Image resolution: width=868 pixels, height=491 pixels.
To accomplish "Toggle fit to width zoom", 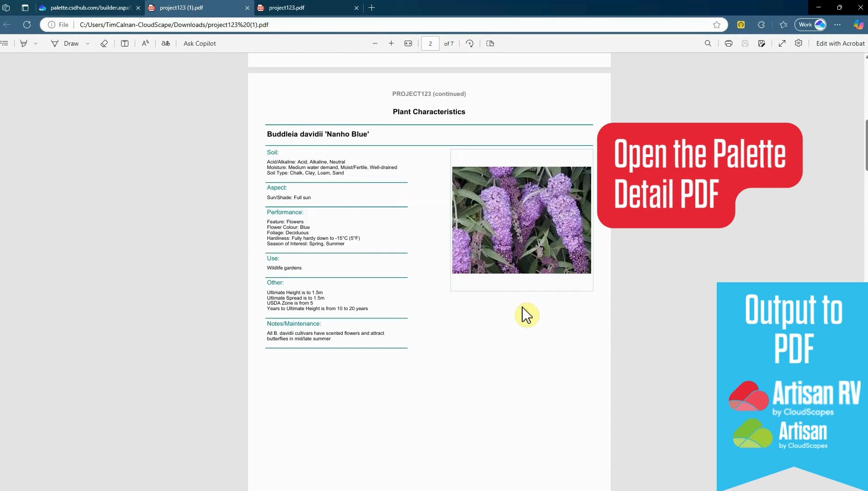I will 408,43.
